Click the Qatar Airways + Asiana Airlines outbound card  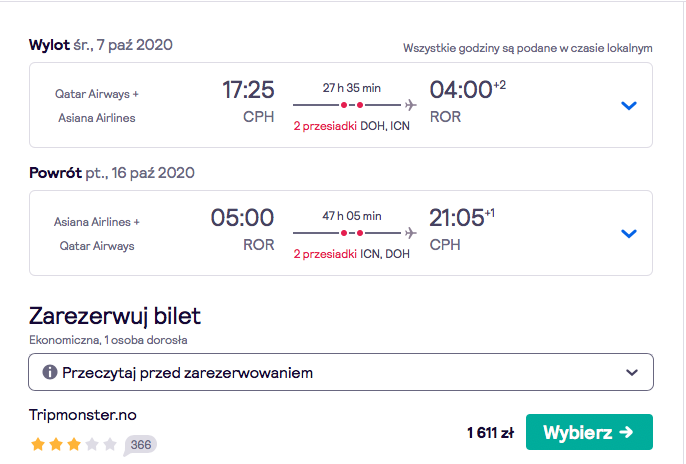pos(341,105)
